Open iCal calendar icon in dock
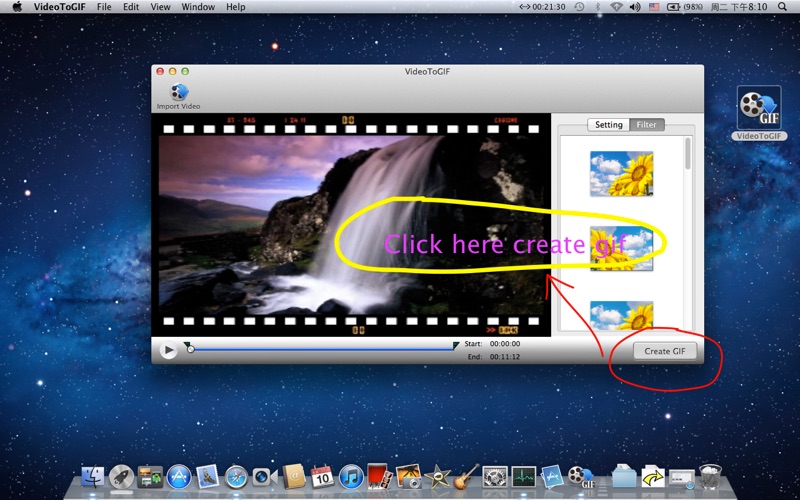The width and height of the screenshot is (800, 500). coord(322,477)
